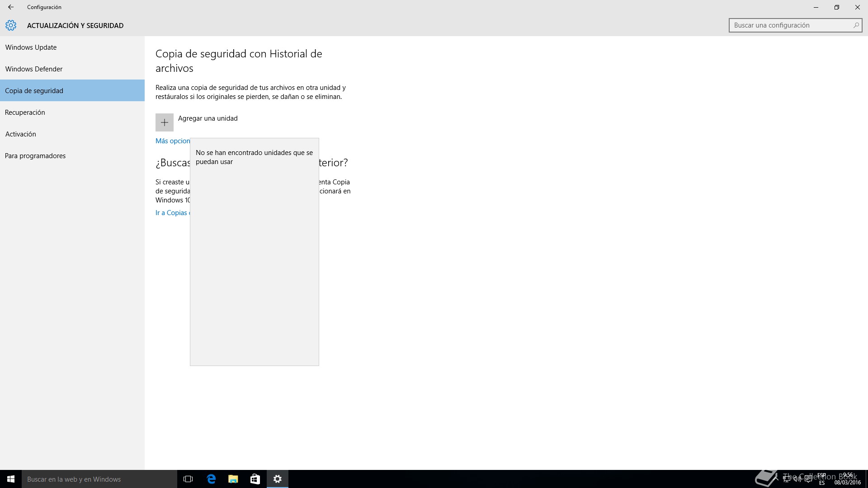Click the Más opciones link

(173, 141)
